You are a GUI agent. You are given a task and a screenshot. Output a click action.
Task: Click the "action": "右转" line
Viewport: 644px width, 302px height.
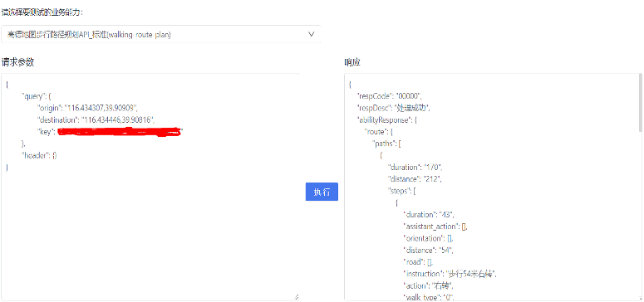(x=430, y=286)
